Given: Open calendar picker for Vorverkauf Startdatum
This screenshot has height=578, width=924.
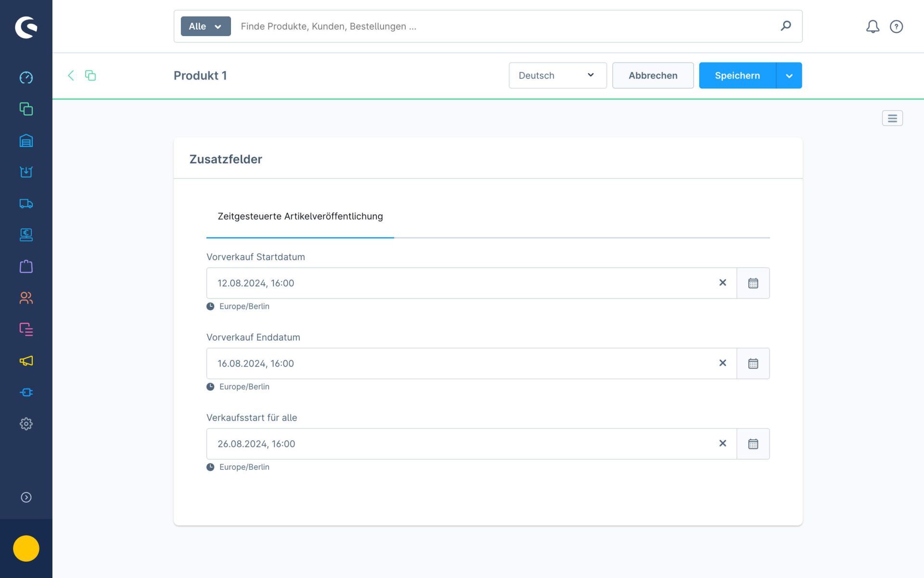Looking at the screenshot, I should point(753,283).
